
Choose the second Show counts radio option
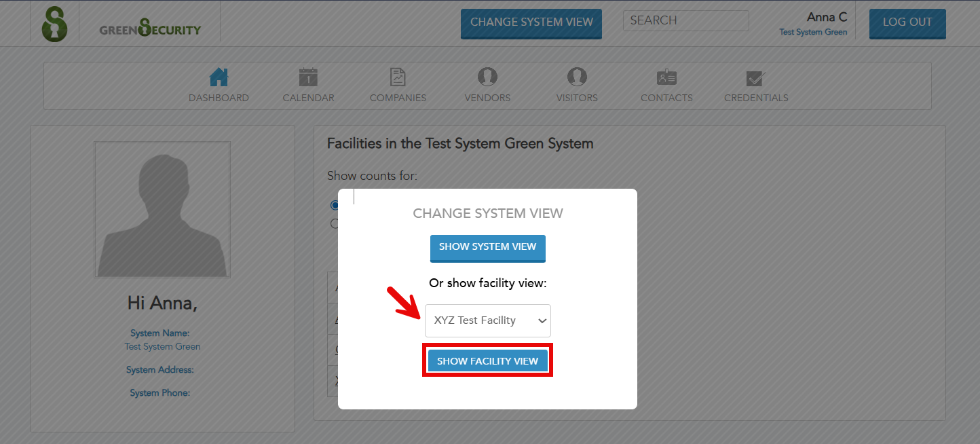tap(334, 223)
